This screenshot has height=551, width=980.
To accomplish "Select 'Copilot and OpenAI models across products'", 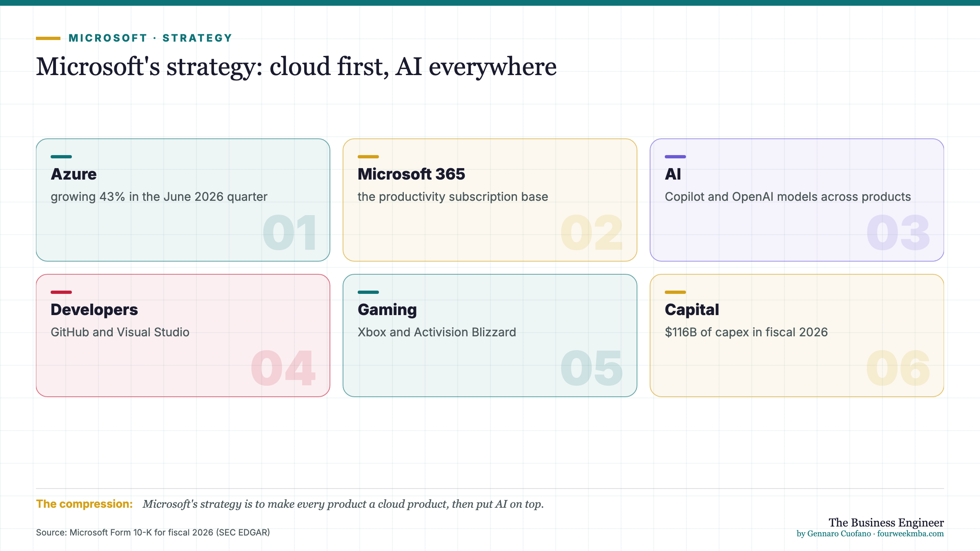I will pos(788,197).
